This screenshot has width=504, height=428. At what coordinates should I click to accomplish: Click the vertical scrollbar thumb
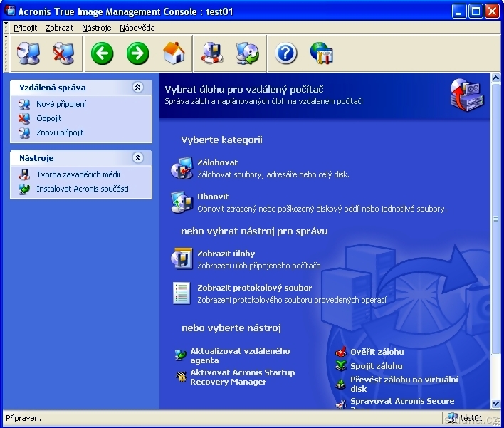point(495,219)
